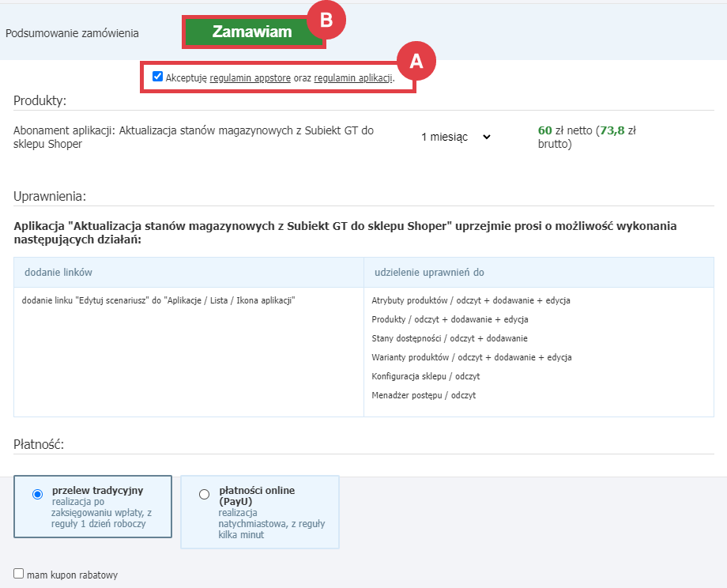Click the permission row 'Konfiguracja sklepu / odczyt'
727x588 pixels.
(x=427, y=378)
